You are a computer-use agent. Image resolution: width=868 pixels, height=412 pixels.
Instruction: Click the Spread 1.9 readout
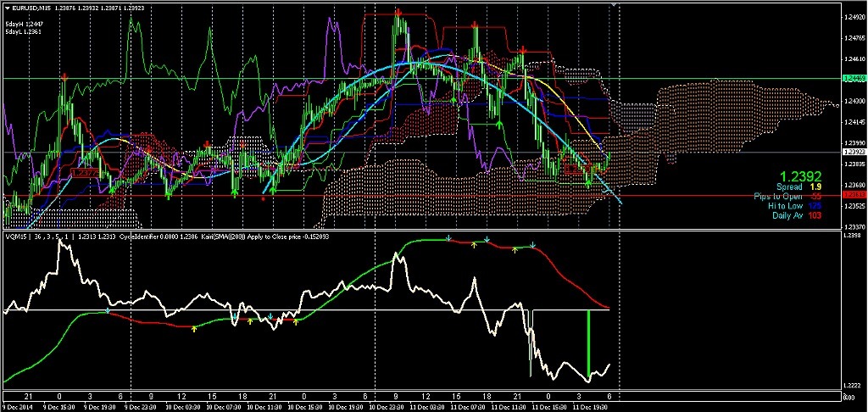point(797,187)
